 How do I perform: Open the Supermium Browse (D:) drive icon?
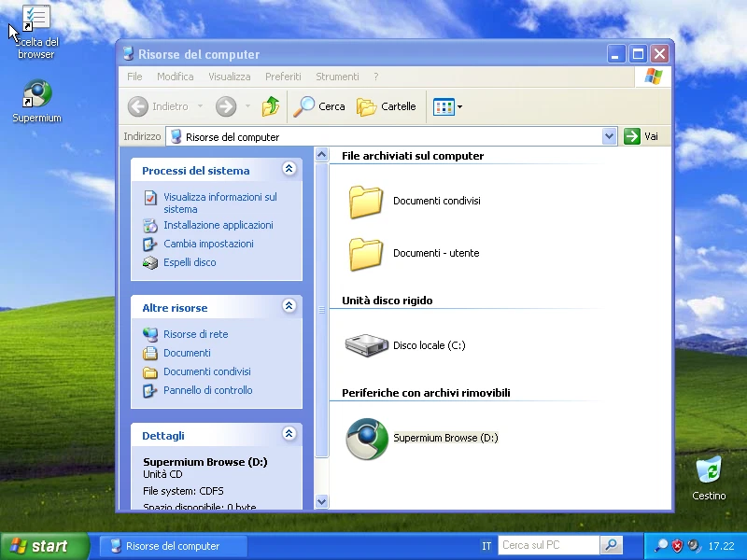pyautogui.click(x=366, y=439)
